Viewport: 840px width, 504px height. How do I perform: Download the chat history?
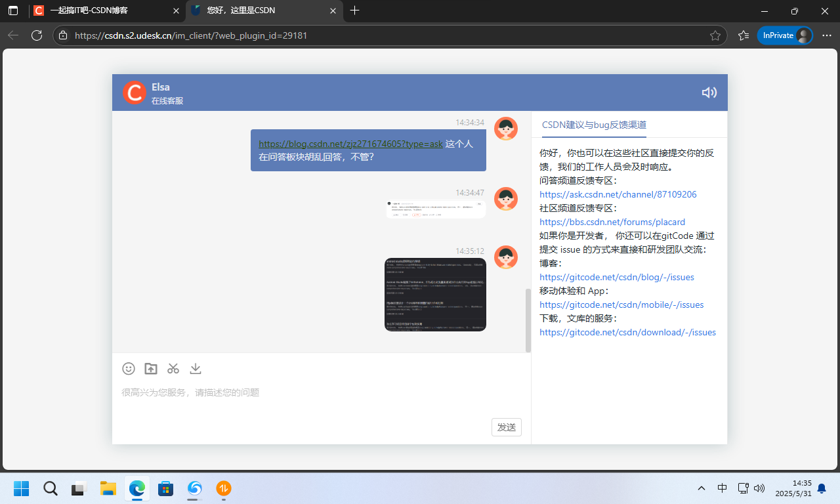click(196, 369)
